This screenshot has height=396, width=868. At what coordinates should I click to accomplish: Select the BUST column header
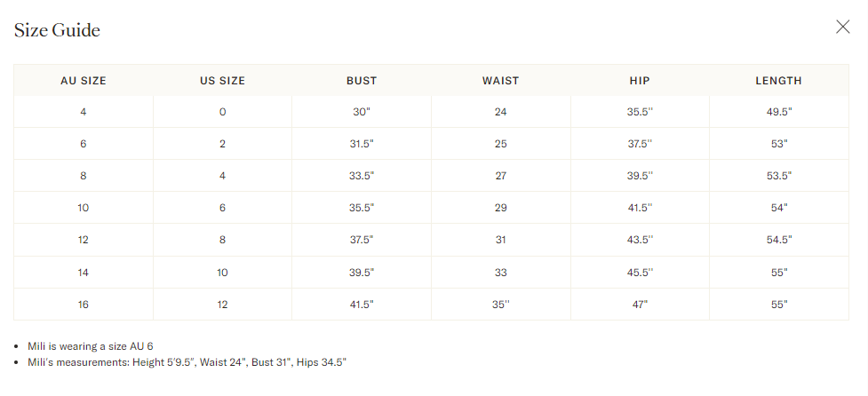[362, 81]
